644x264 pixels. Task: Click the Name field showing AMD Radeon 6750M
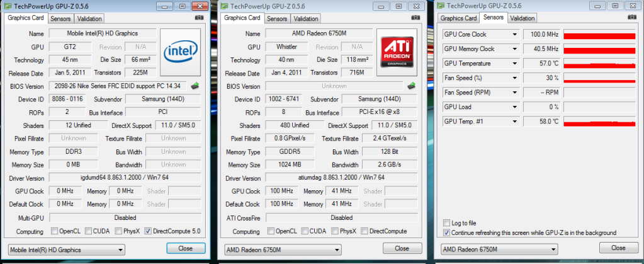(319, 33)
